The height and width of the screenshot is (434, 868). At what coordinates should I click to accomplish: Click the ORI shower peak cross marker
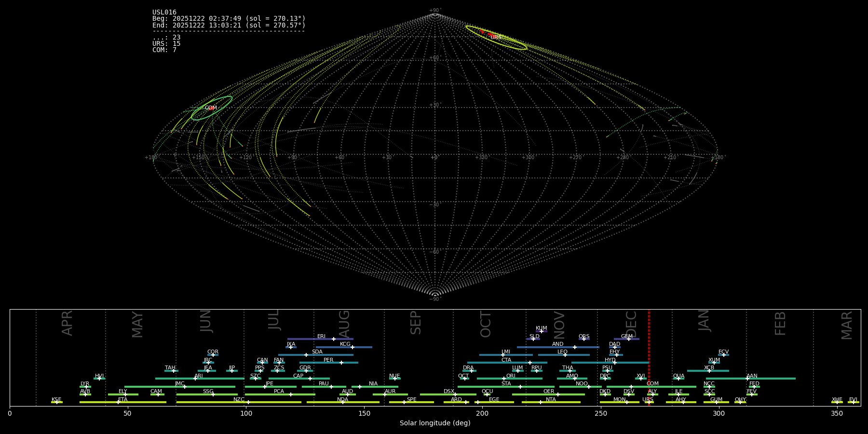tap(504, 379)
